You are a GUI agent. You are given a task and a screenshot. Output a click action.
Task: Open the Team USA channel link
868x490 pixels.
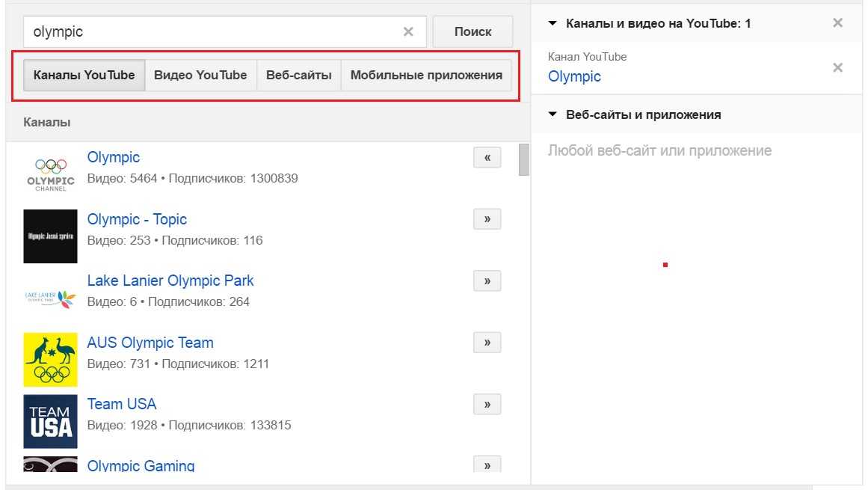(x=121, y=404)
